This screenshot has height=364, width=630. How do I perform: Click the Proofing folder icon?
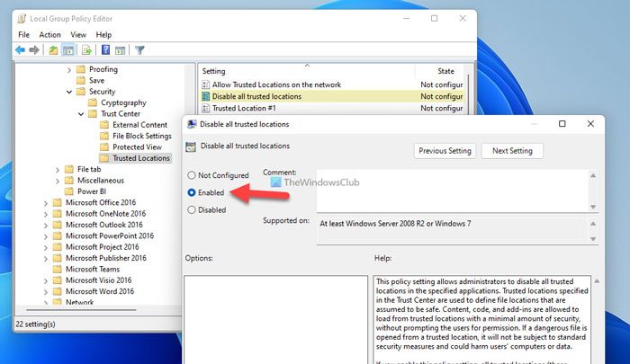click(81, 69)
